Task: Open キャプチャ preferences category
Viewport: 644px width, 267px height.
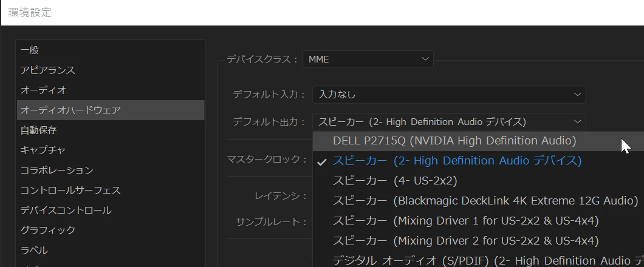Action: [111, 150]
